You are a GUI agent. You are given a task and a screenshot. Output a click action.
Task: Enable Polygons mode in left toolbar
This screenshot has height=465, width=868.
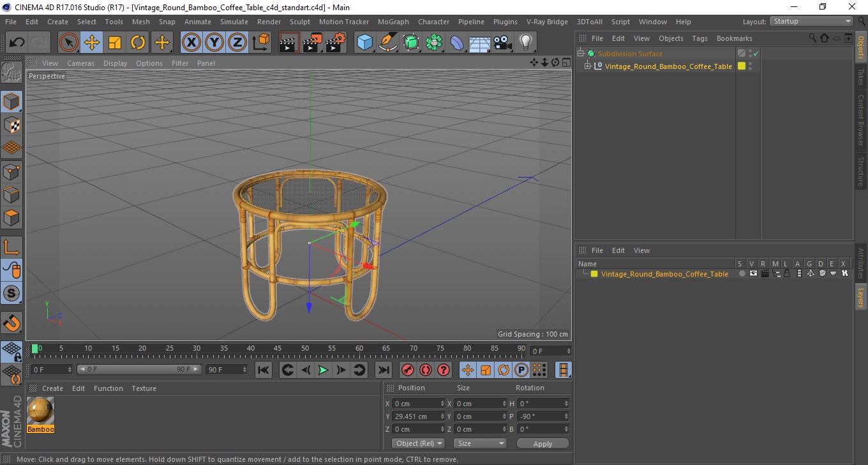click(11, 218)
